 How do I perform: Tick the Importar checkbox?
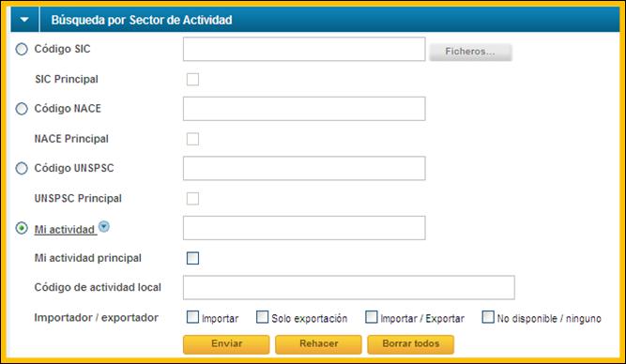coord(192,317)
